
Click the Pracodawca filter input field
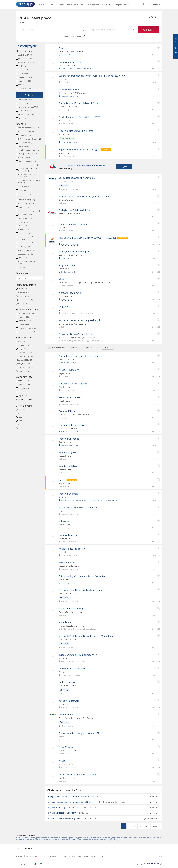tap(29, 278)
